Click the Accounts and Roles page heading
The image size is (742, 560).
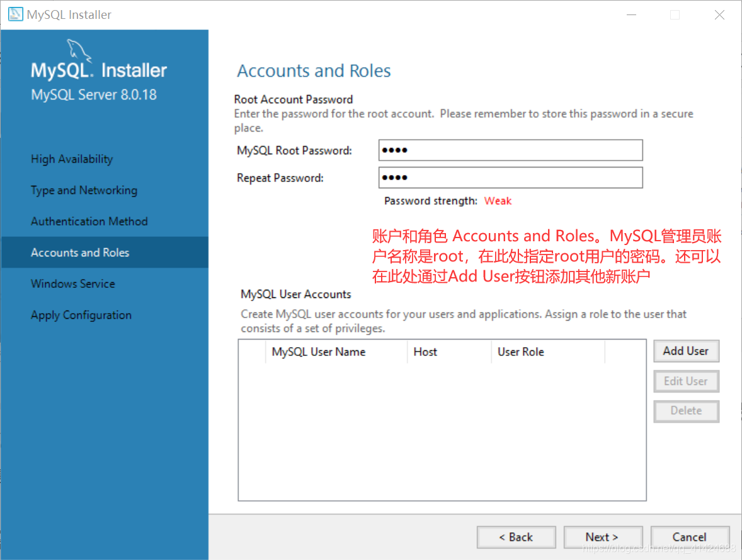(x=314, y=71)
